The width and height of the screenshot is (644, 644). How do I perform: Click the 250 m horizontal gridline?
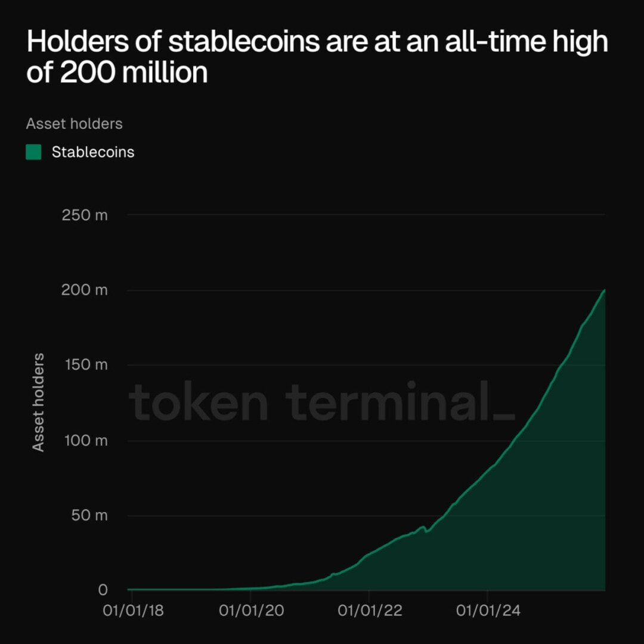point(366,215)
